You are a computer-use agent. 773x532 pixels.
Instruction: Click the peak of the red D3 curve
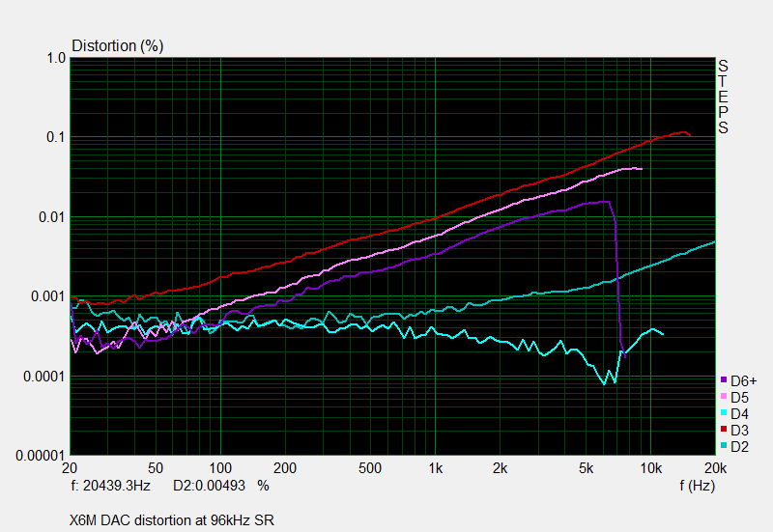(683, 132)
